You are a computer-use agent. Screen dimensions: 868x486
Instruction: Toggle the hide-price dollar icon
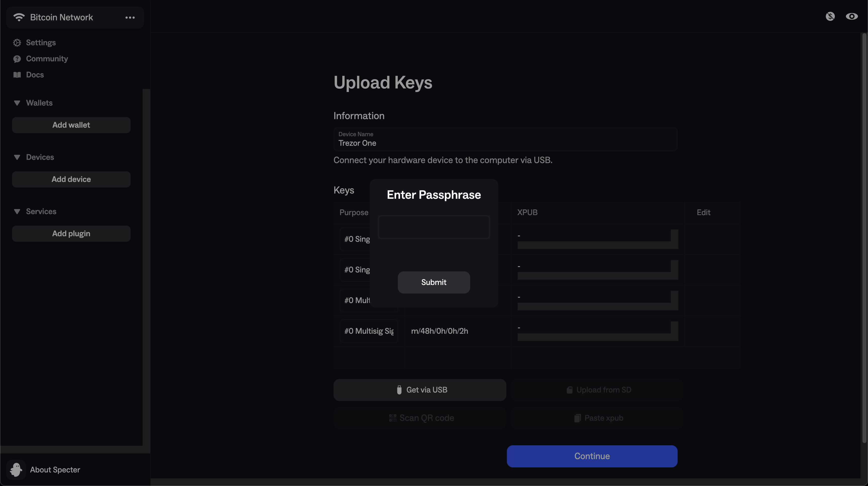click(830, 17)
